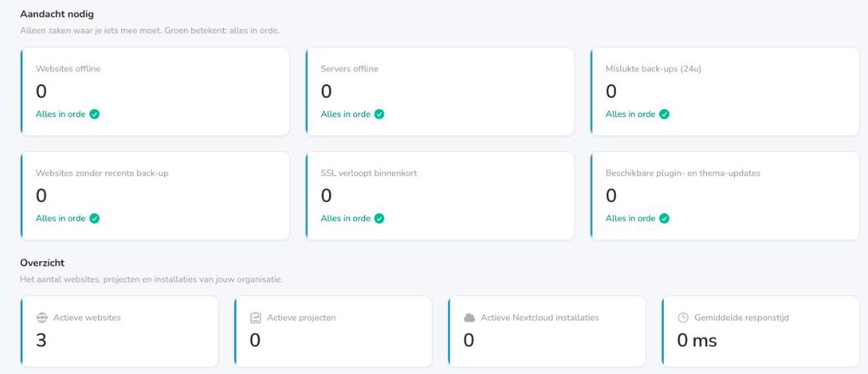Viewport: 868px width, 374px height.
Task: Click the green checkmark in the Websites offline card
Action: coord(95,114)
